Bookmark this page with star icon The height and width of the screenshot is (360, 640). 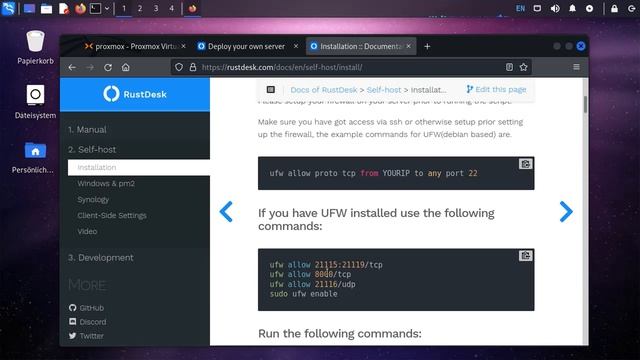click(524, 67)
